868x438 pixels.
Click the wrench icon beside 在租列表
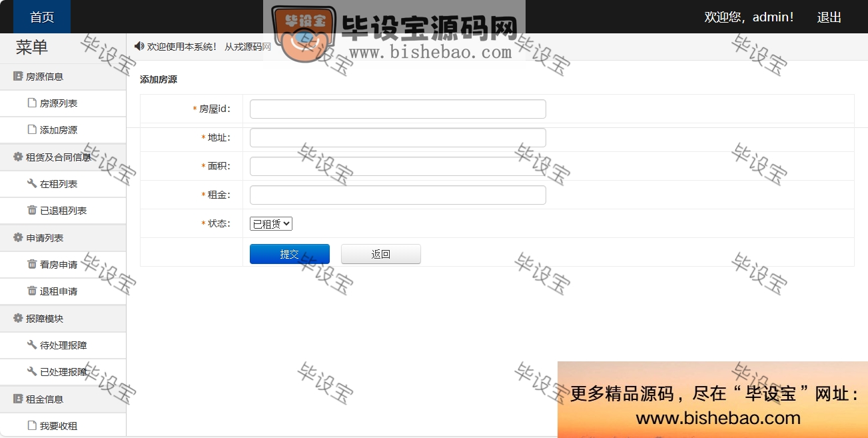[31, 184]
